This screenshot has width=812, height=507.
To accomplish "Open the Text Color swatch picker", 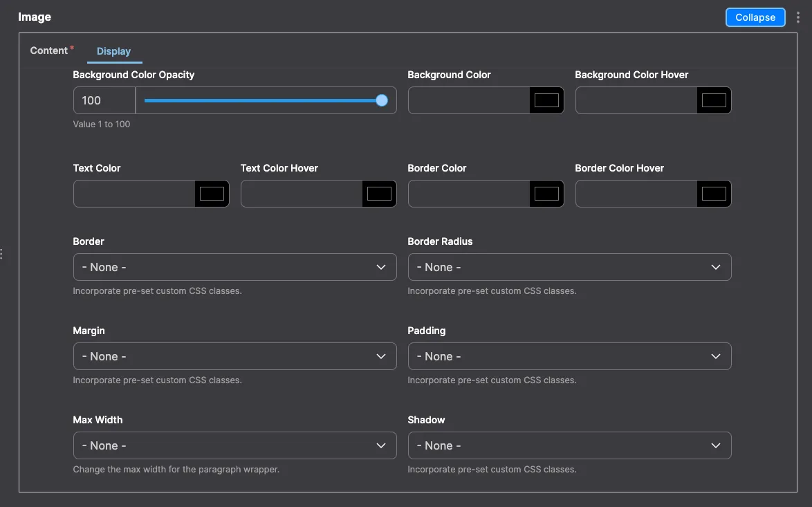I will click(x=212, y=194).
